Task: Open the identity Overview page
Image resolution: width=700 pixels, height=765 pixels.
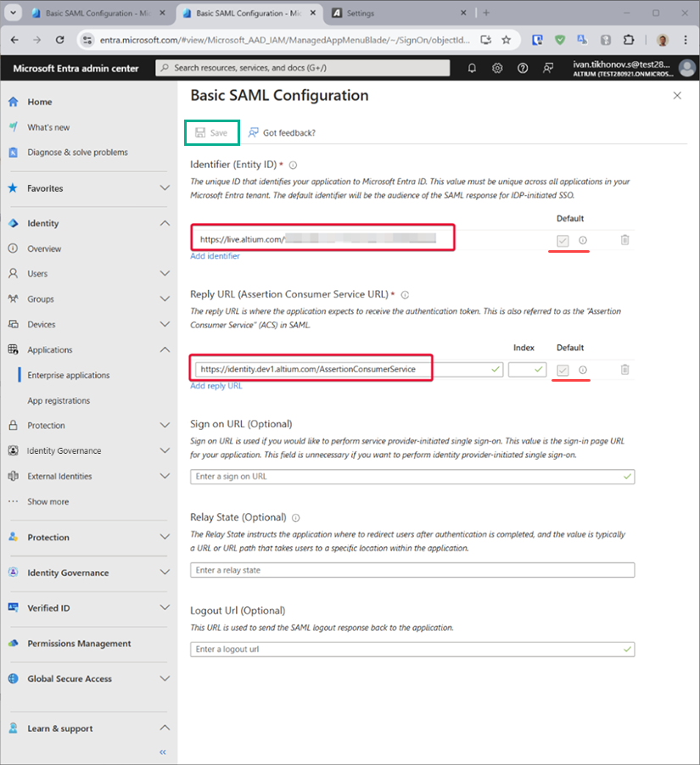Action: pos(44,248)
